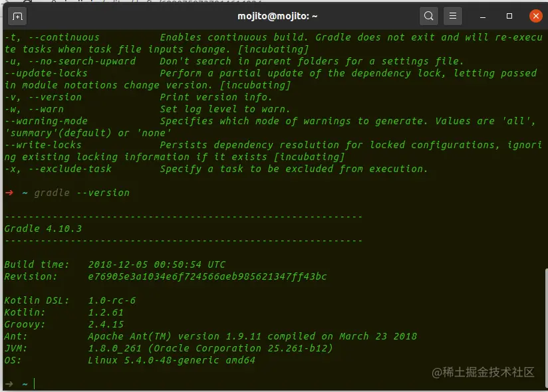Click Kotlin DSL value '1.0-rc-6'
The image size is (548, 392).
(x=112, y=300)
